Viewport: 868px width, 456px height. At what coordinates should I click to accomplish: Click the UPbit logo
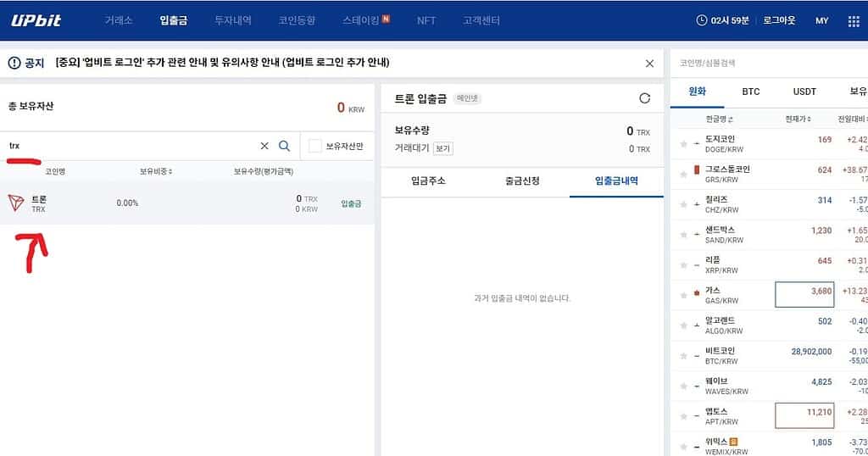(36, 20)
